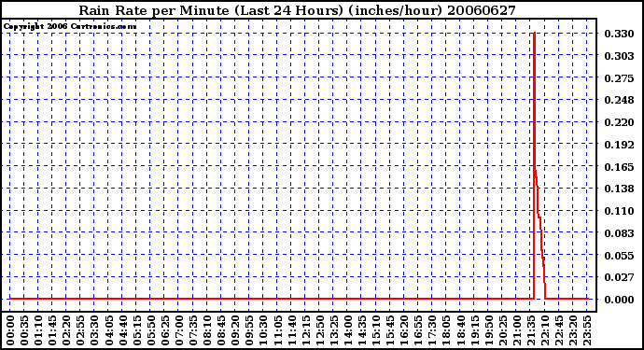Click the 0.220 y-axis label
This screenshot has width=644, height=350.
click(x=619, y=122)
